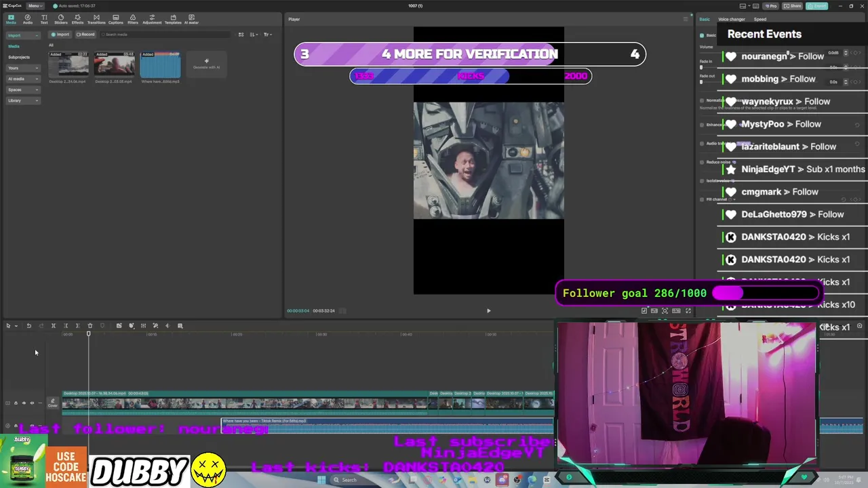This screenshot has width=868, height=488.
Task: Switch media panel to grid view icon
Action: 241,35
